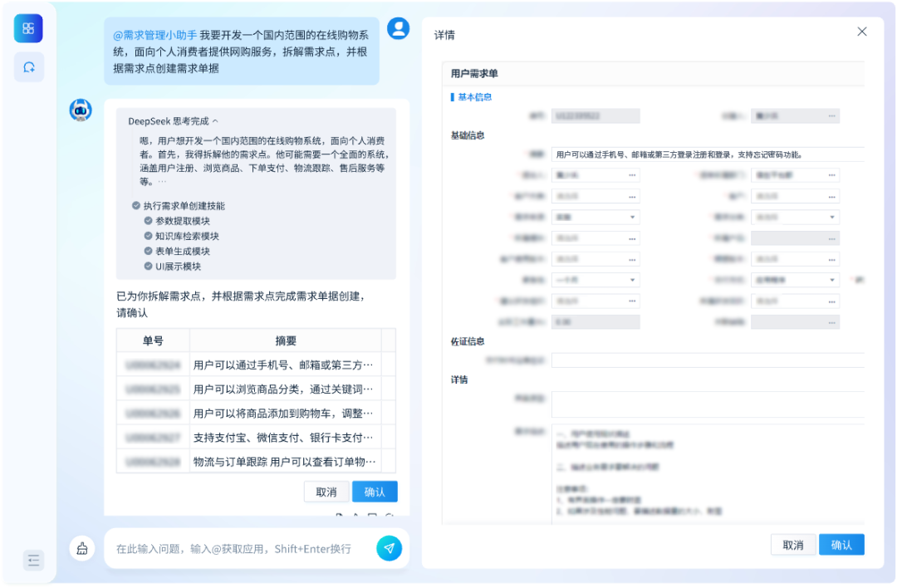Start a new conversation via the sidebar icon

click(28, 66)
